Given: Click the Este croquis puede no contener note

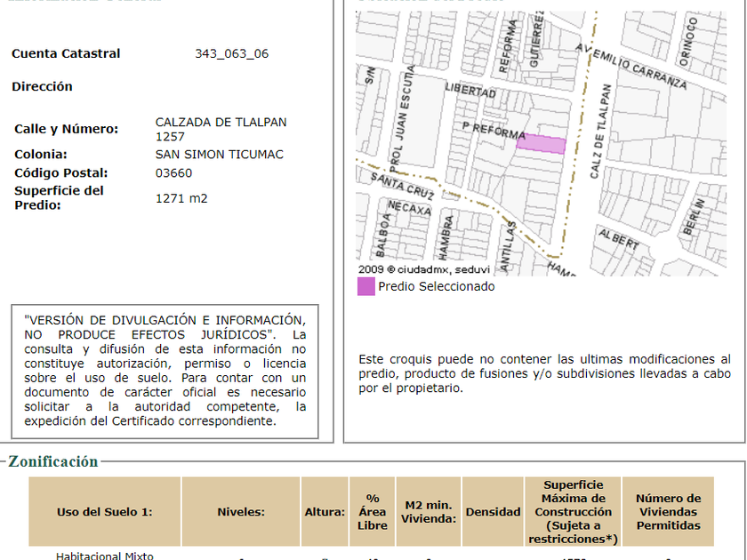Looking at the screenshot, I should pos(544,373).
